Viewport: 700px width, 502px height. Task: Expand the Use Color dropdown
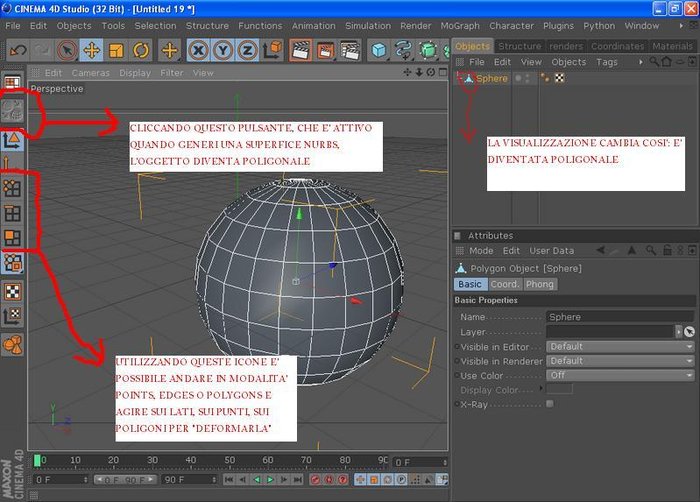(x=621, y=375)
